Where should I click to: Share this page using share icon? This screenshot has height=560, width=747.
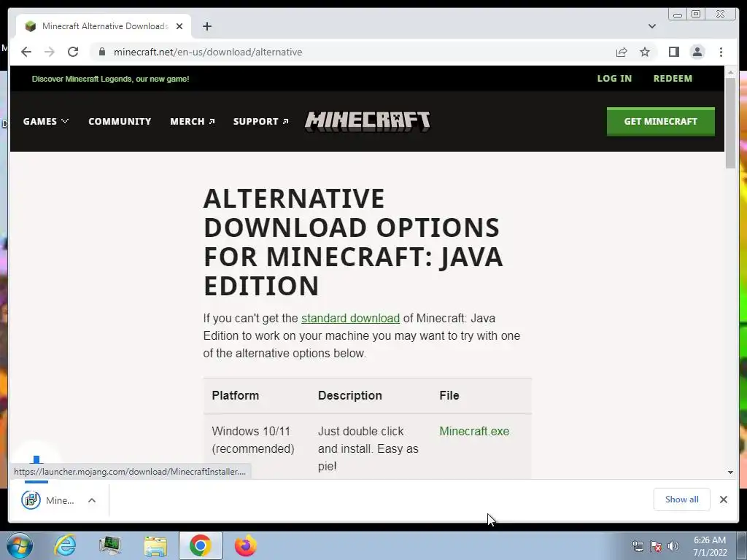tap(622, 52)
